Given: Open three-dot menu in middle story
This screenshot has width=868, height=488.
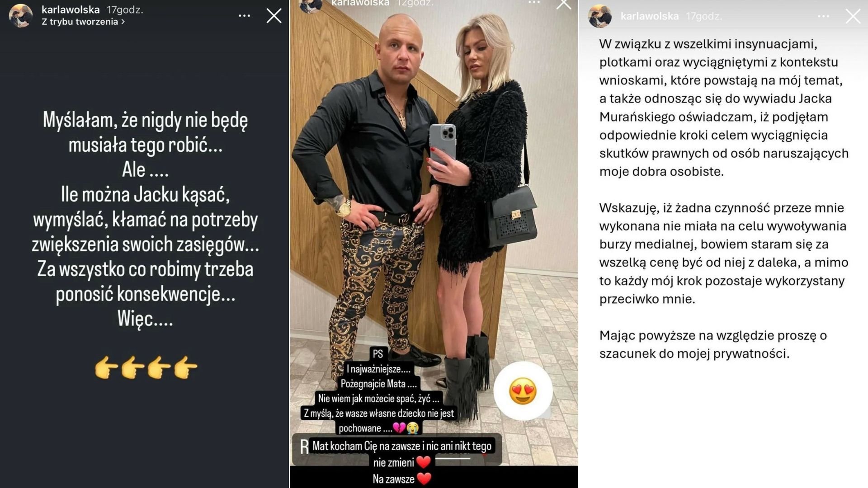Looking at the screenshot, I should point(534,3).
